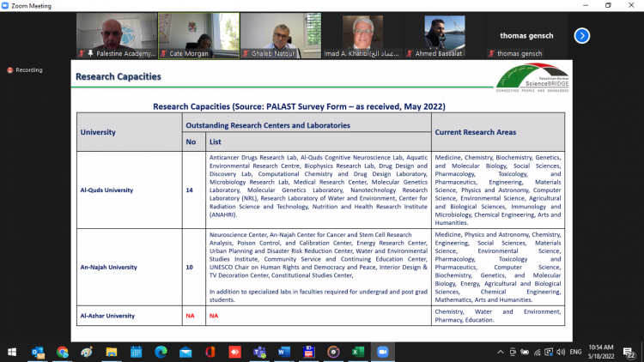Select Imad A. Khatib's participant tile
Screen dimensions: 644x362
tap(362, 35)
